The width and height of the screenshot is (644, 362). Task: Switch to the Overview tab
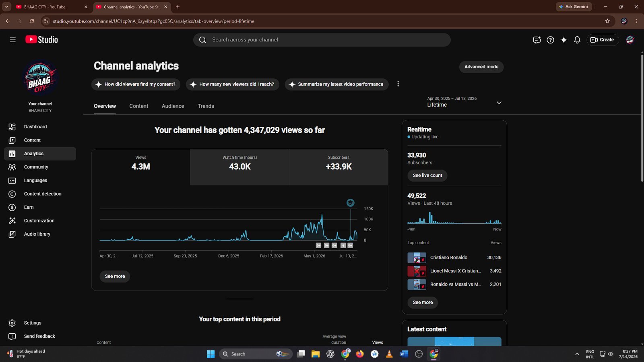coord(105,106)
